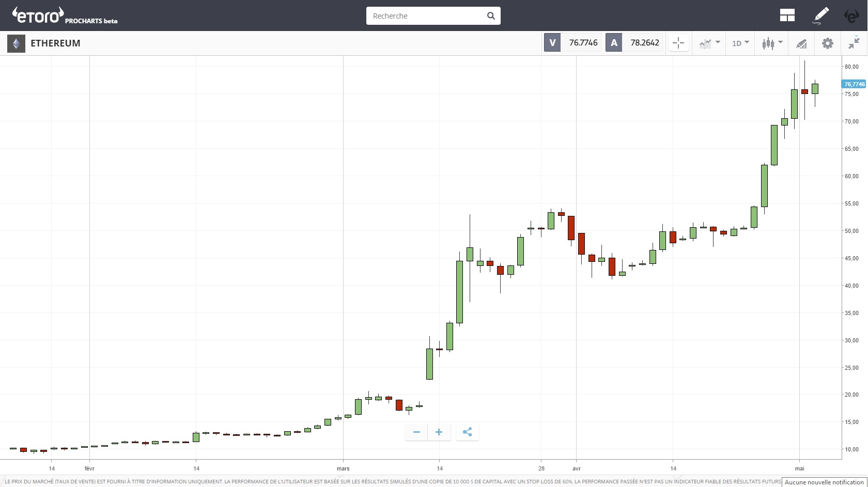Click the search magnifier icon
The height and width of the screenshot is (487, 868).
tap(491, 16)
